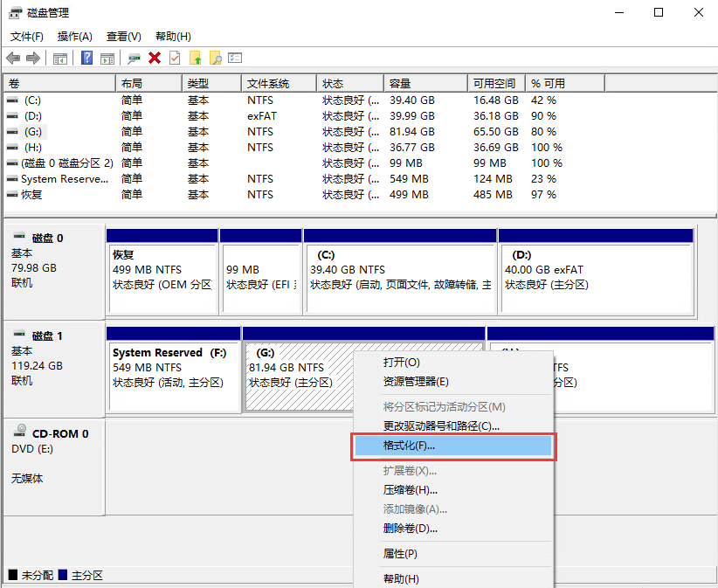Toggle the action pane toolbar icon
Screen dimensions: 718x588
tap(107, 59)
